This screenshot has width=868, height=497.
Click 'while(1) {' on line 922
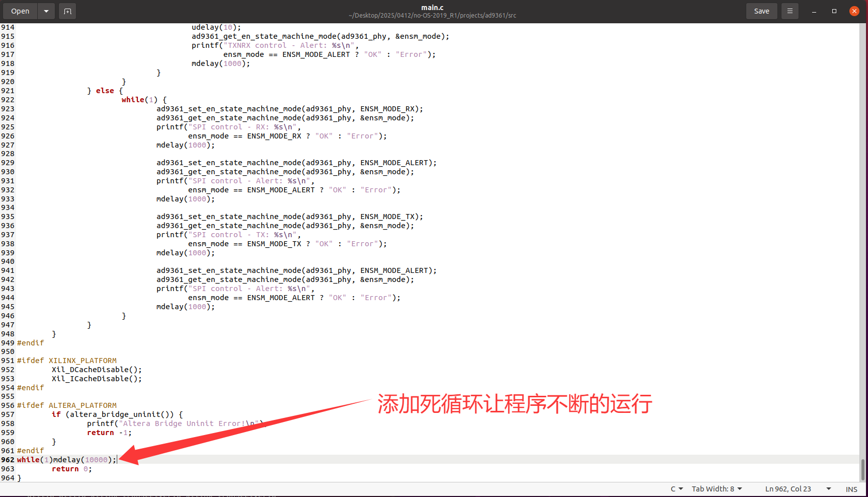click(144, 100)
